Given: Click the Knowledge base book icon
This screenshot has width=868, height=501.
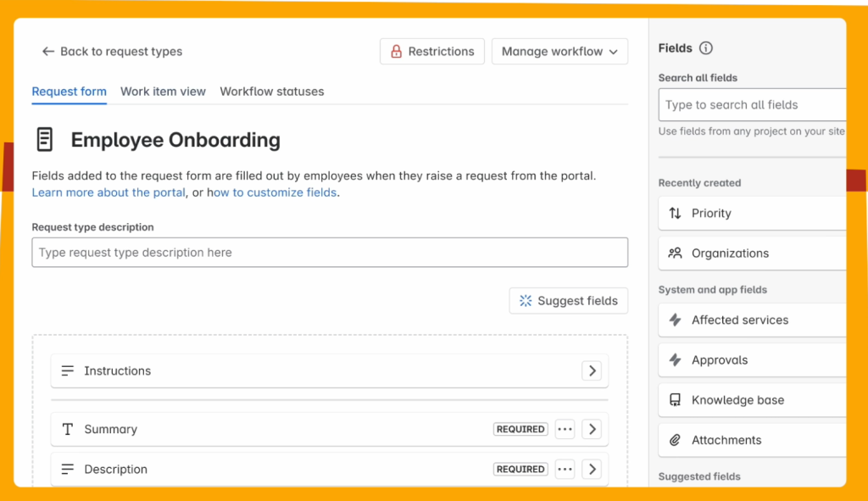Looking at the screenshot, I should click(x=674, y=399).
